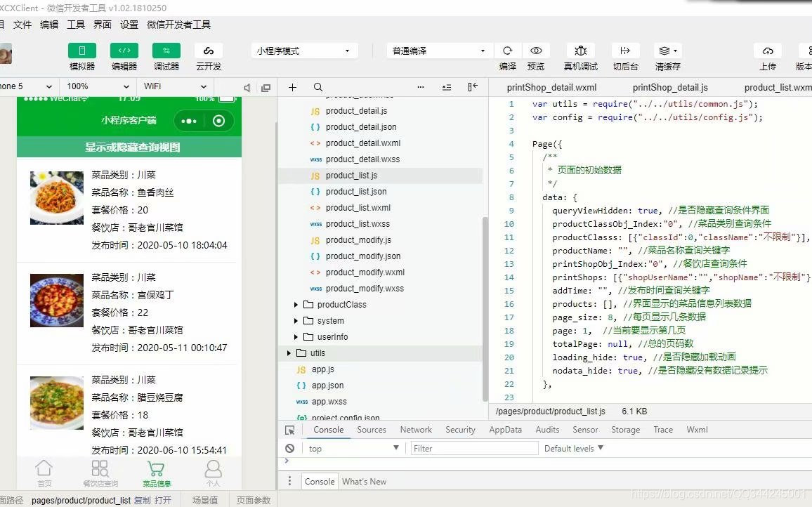Open the WiFi network dropdown
The width and height of the screenshot is (812, 507).
(x=174, y=86)
